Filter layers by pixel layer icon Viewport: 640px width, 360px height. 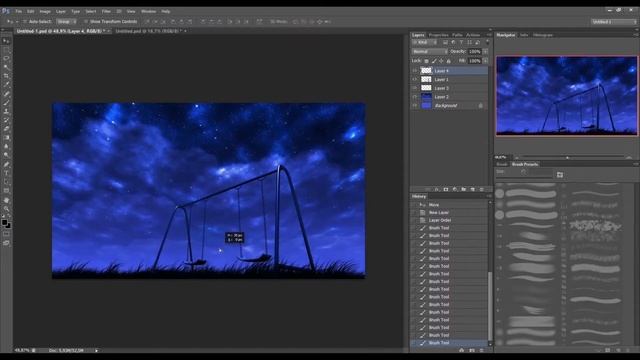click(445, 42)
